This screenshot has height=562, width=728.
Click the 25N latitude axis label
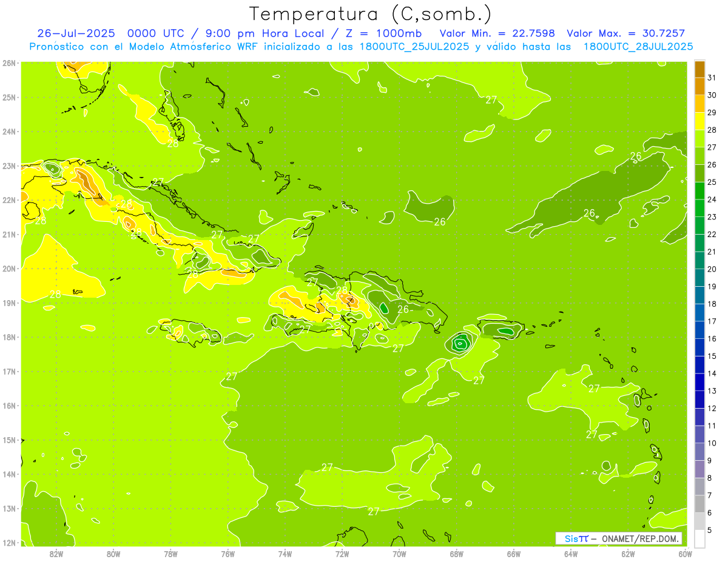[x=8, y=98]
